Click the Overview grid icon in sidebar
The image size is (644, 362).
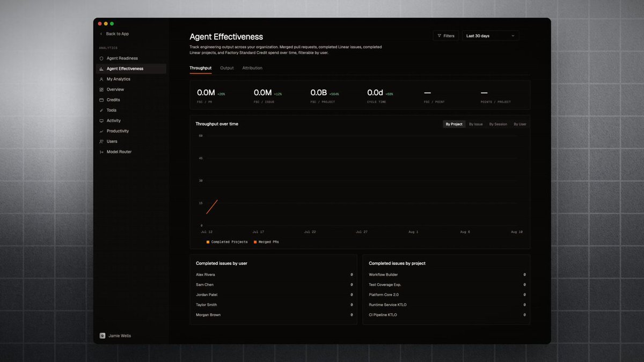pos(101,90)
